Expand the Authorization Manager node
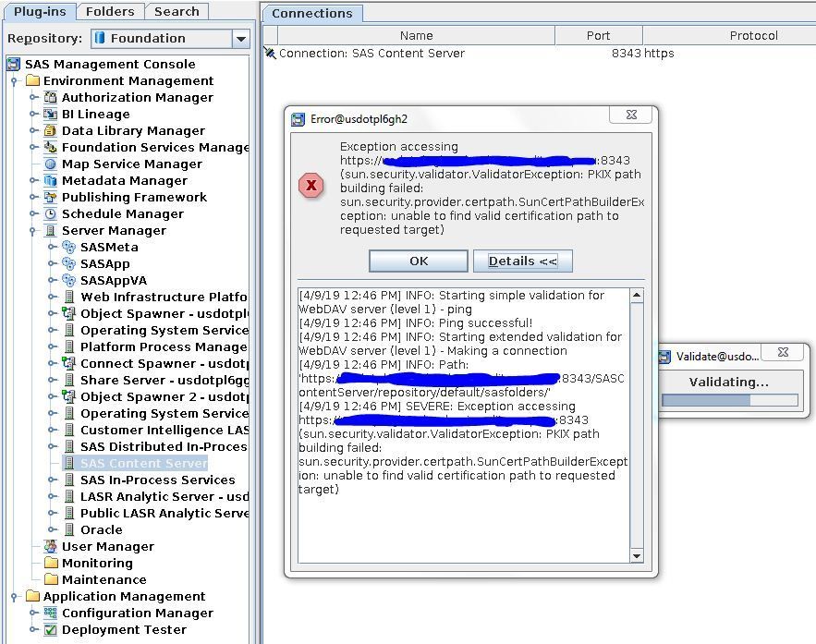Image resolution: width=816 pixels, height=644 pixels. pos(34,97)
